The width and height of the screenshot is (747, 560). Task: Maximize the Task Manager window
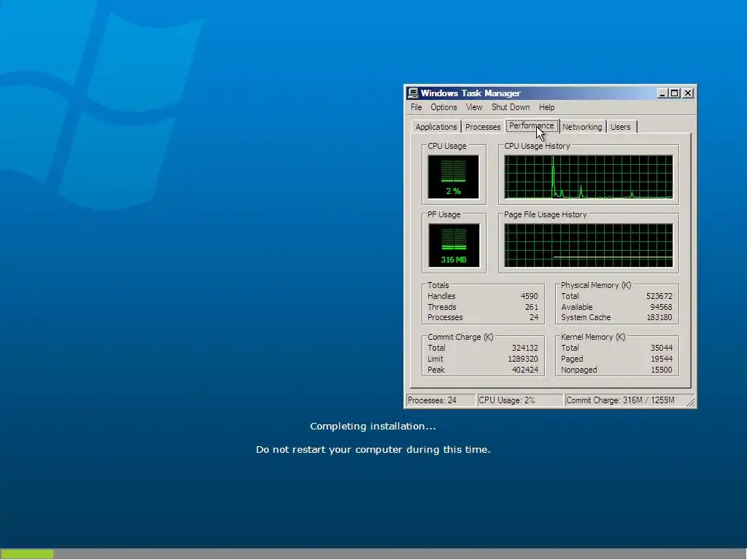coord(675,93)
